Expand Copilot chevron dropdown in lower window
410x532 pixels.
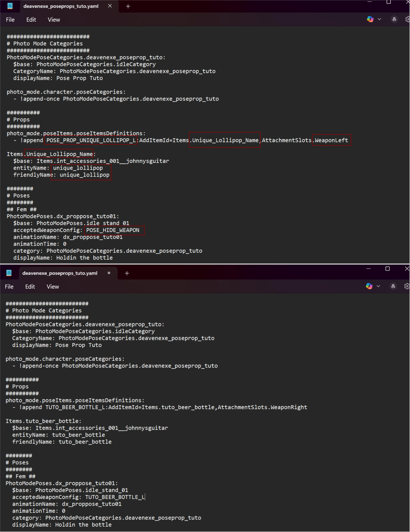(378, 286)
